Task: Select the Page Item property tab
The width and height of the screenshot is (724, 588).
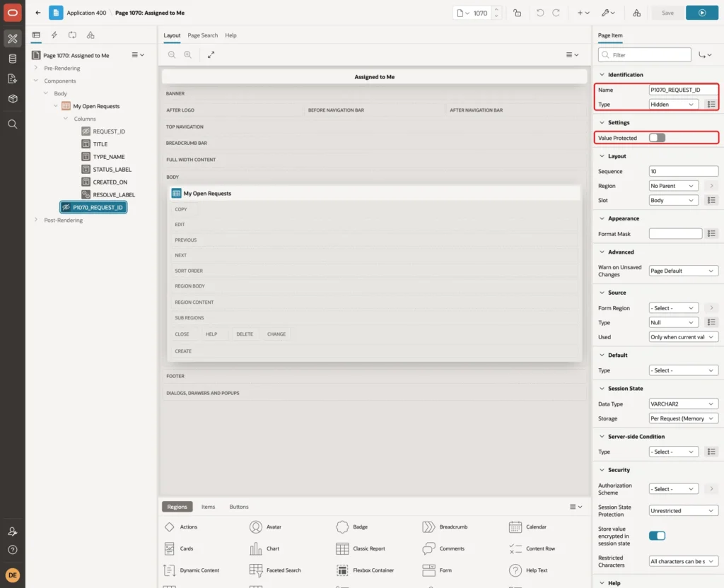Action: [610, 35]
